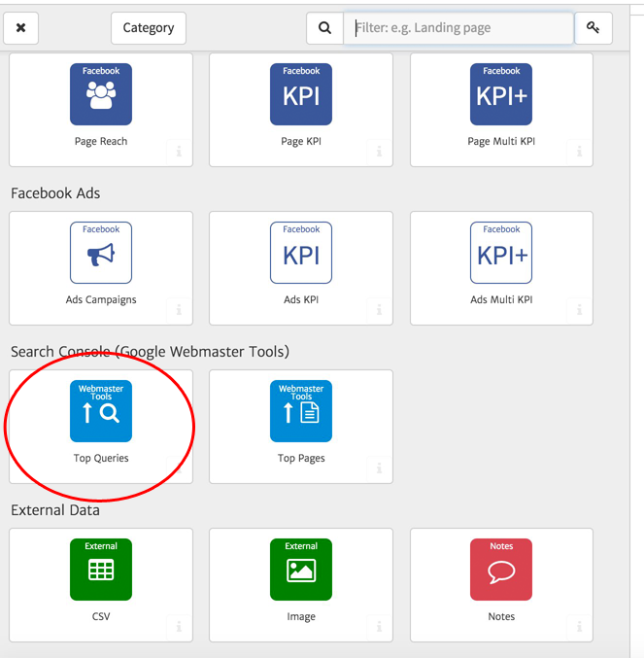Choose the Facebook Ads Multi KPI icon

(x=501, y=253)
